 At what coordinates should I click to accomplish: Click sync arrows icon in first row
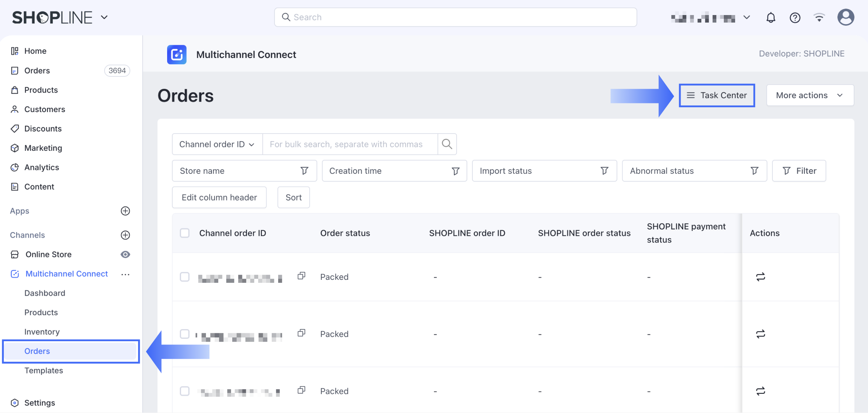(x=760, y=277)
